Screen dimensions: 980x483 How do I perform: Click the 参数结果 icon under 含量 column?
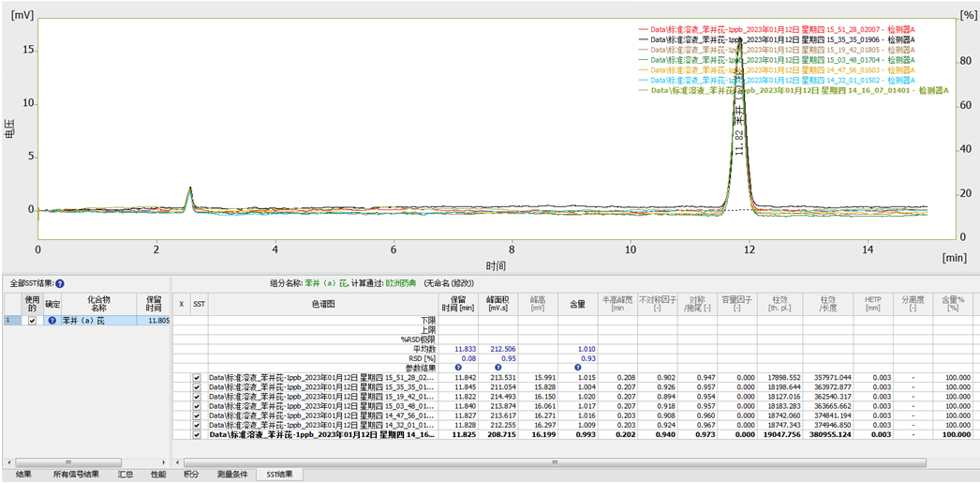577,368
